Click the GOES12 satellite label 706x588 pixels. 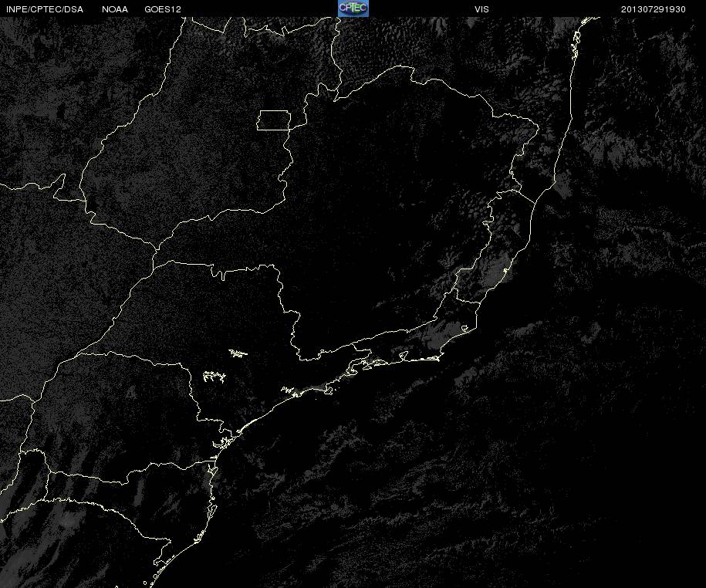(163, 9)
